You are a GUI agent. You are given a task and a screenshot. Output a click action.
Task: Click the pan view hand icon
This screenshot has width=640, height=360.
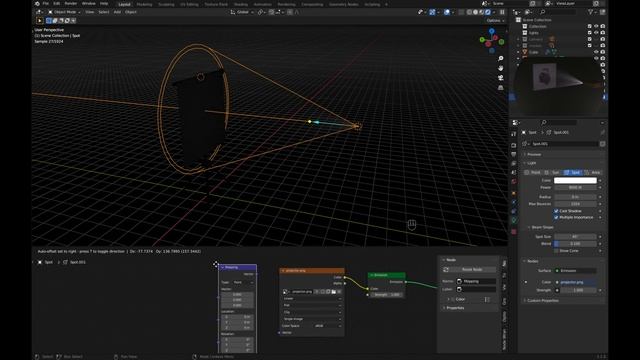501,68
